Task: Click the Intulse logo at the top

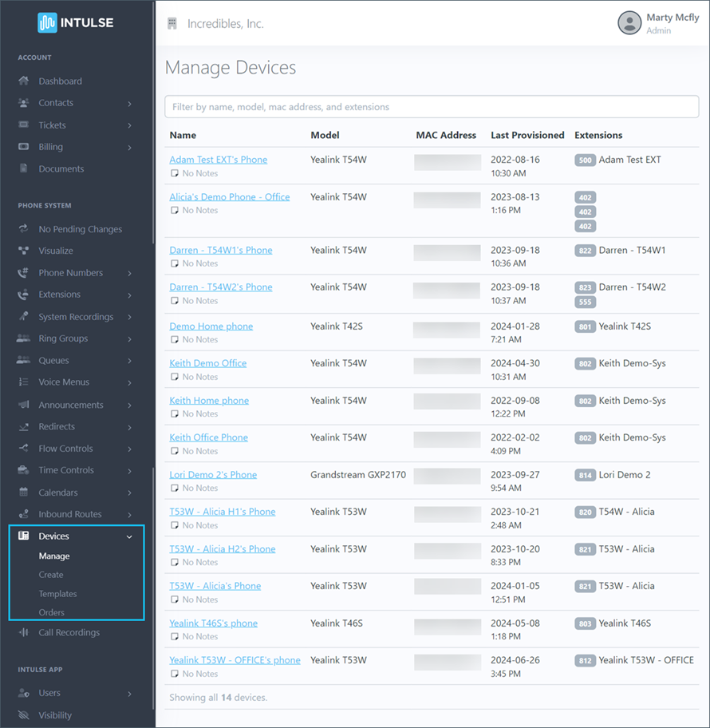Action: (x=76, y=22)
